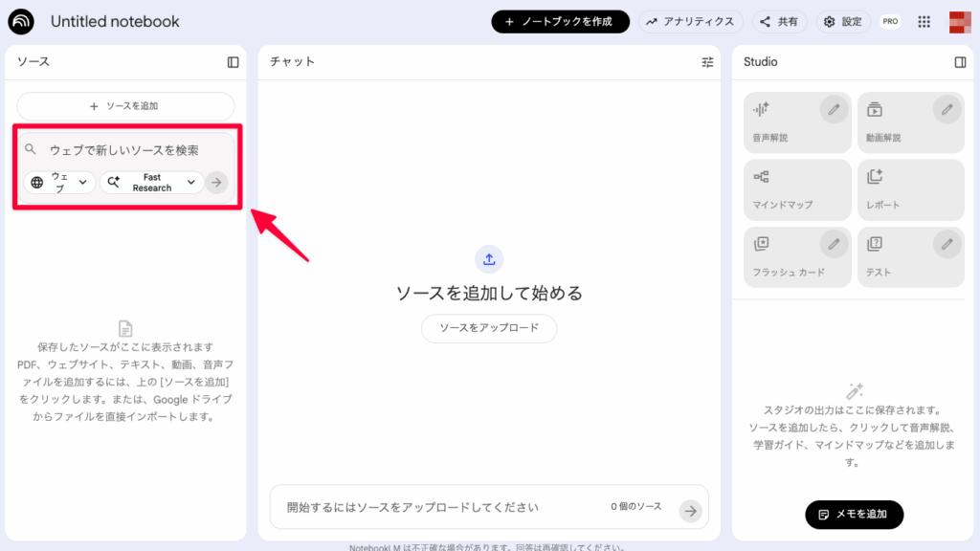Generate a レポート from the Studio panel
This screenshot has width=980, height=551.
tap(910, 189)
